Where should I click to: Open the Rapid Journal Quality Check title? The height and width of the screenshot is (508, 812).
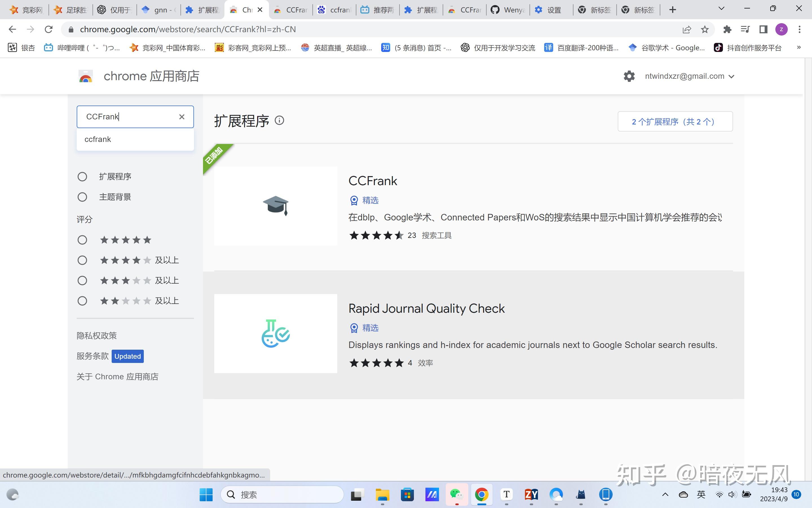pyautogui.click(x=427, y=308)
